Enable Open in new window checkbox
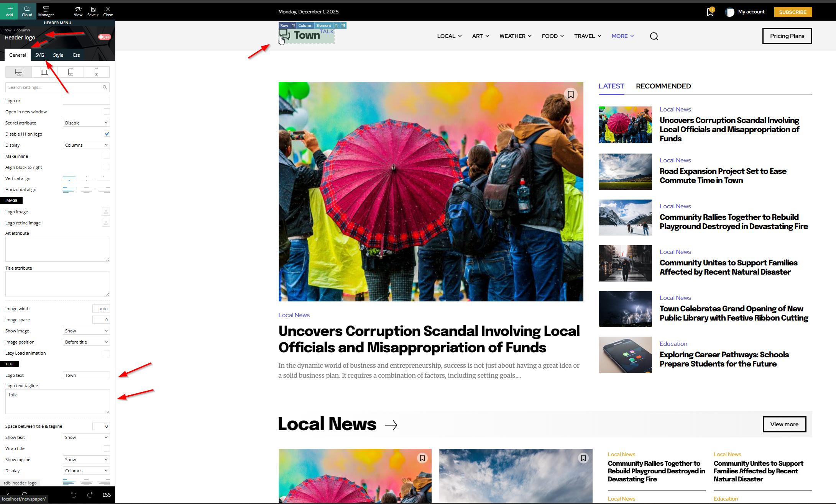This screenshot has width=836, height=504. 107,111
